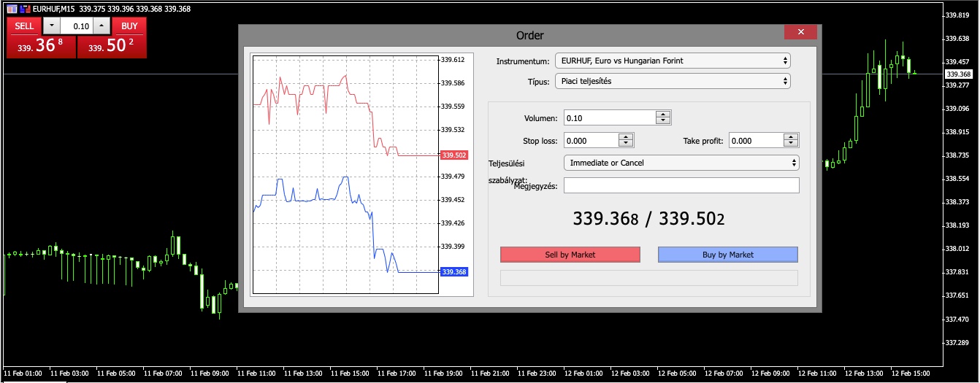Expand the Immediate or Cancel fill policy dropdown
Image resolution: width=980 pixels, height=383 pixels.
tap(681, 163)
